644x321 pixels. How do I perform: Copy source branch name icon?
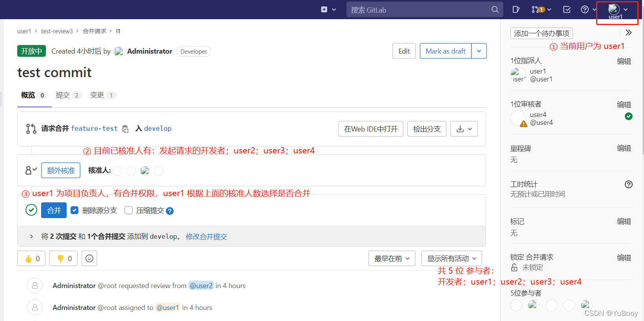pos(125,129)
